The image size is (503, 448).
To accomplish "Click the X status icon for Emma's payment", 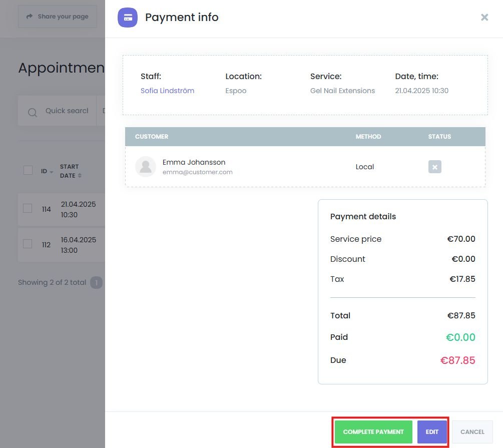I will (434, 167).
